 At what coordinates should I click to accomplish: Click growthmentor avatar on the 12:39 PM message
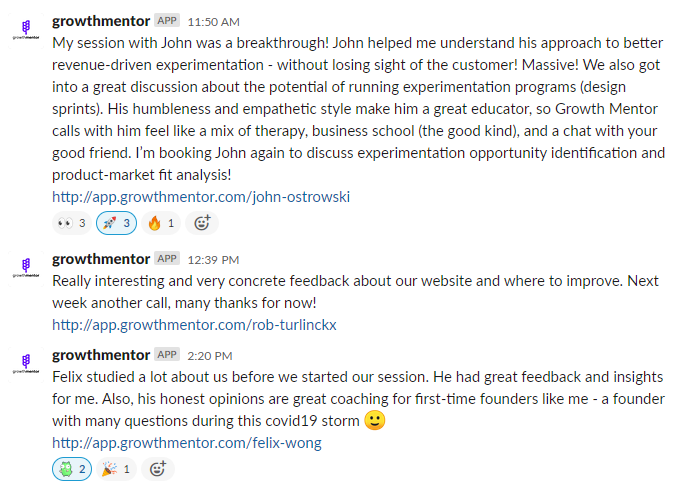[26, 268]
